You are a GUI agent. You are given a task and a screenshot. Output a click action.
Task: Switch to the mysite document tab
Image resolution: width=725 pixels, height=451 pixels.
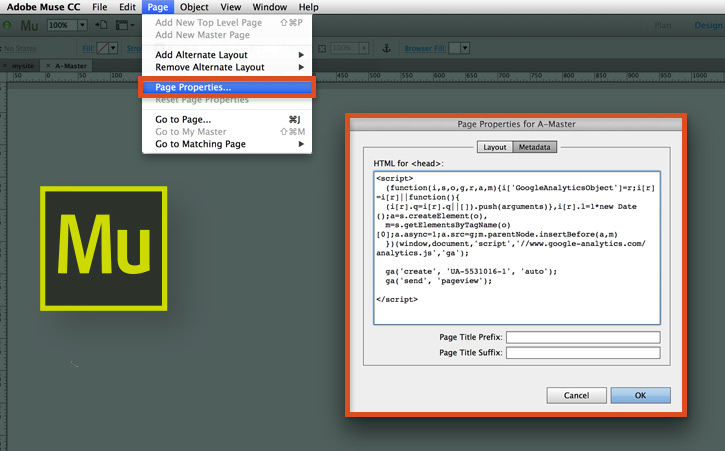(x=23, y=66)
